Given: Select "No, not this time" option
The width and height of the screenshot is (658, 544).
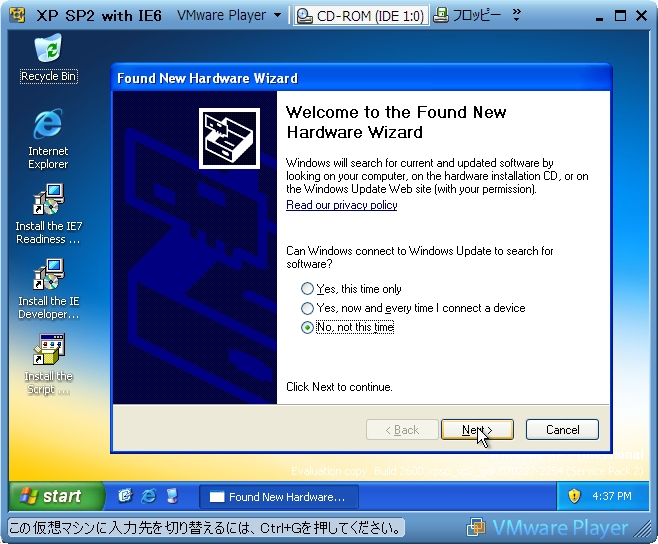Looking at the screenshot, I should coord(348,327).
